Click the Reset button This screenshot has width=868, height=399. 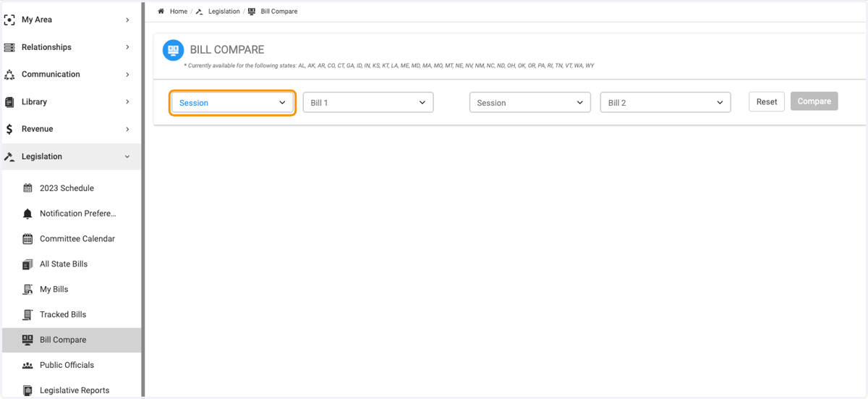(767, 101)
